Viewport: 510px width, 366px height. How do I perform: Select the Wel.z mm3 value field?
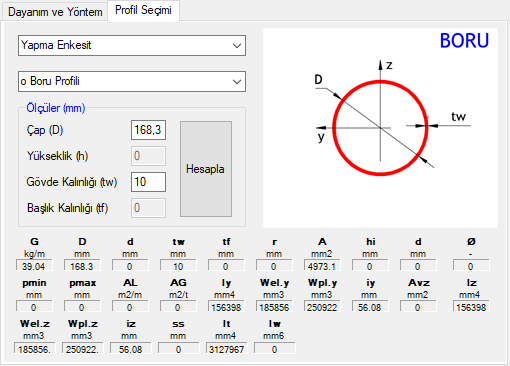tap(35, 348)
